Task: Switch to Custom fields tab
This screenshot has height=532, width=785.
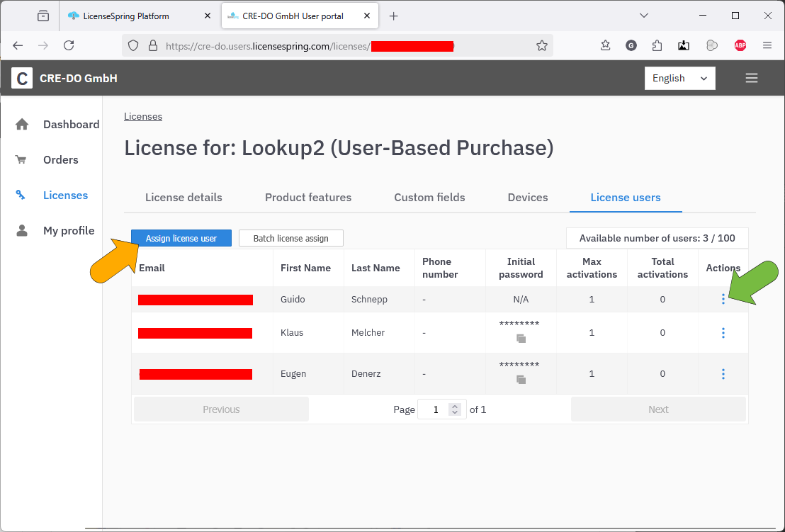Action: pyautogui.click(x=429, y=198)
